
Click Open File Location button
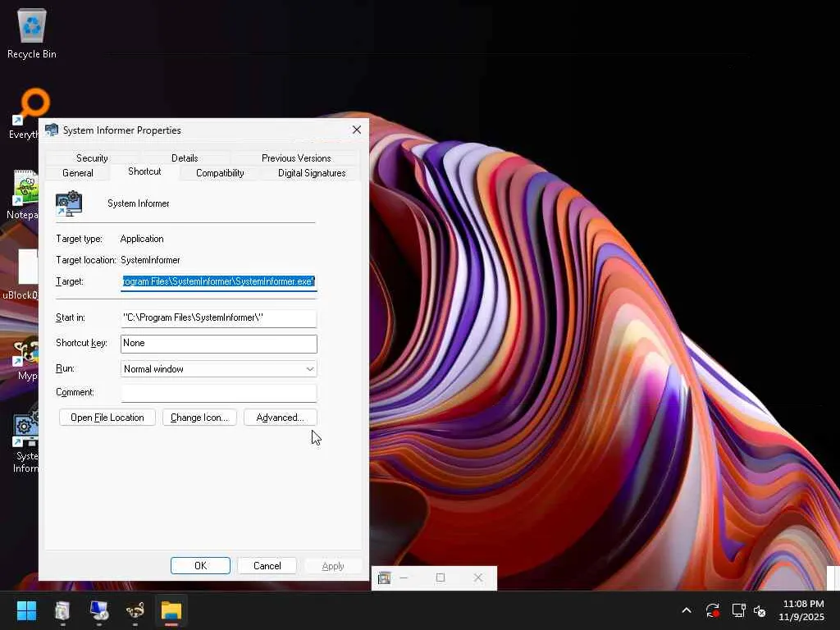click(107, 418)
